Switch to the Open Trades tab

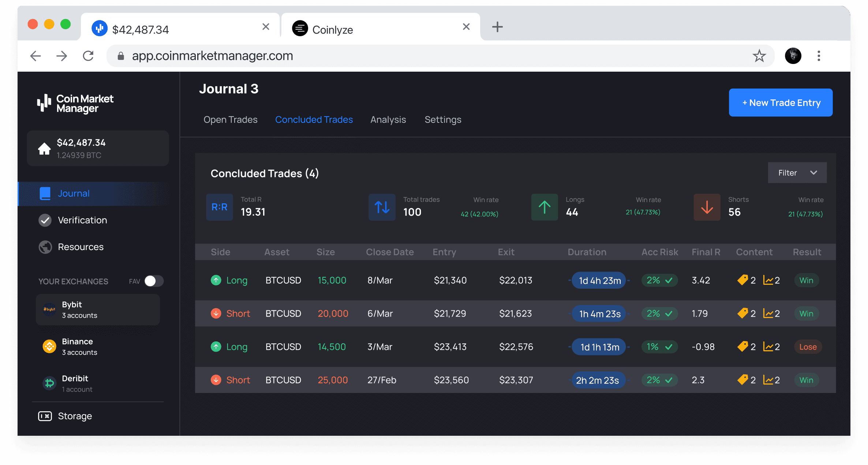[x=230, y=119]
